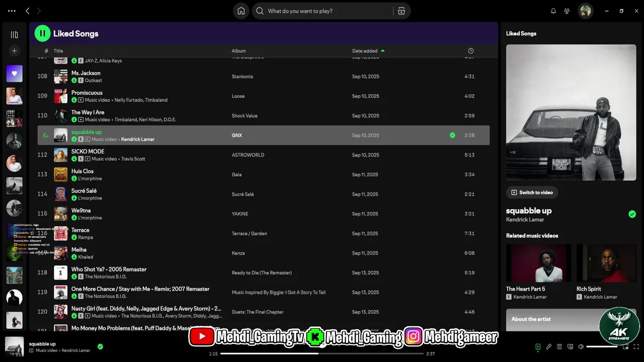
Task: Open the Travis Scott artist link
Action: tap(133, 159)
